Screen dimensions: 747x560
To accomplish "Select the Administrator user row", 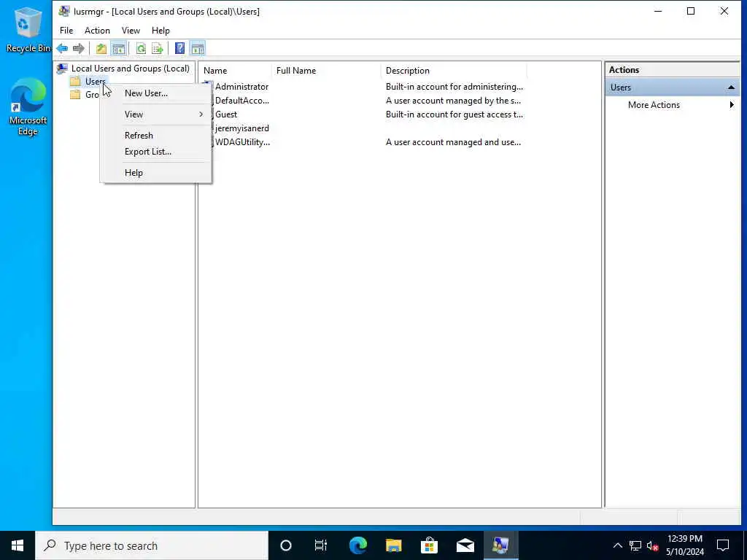I will [x=241, y=87].
